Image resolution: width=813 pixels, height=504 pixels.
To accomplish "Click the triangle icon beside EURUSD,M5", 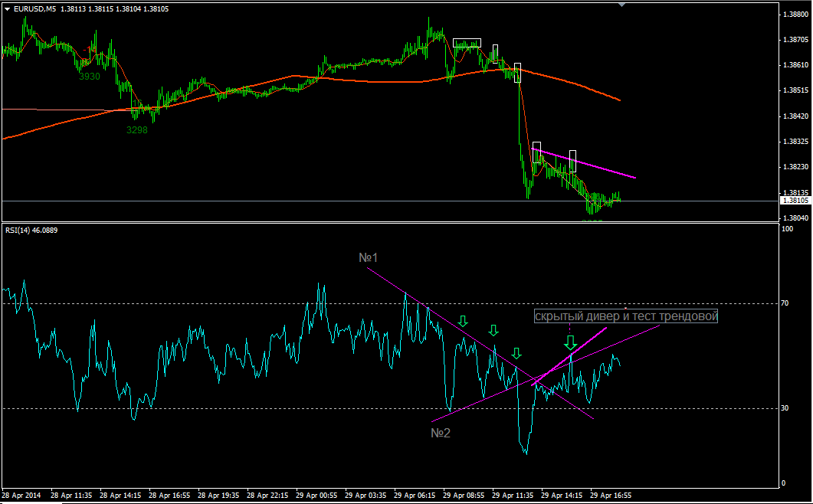I will pyautogui.click(x=7, y=9).
